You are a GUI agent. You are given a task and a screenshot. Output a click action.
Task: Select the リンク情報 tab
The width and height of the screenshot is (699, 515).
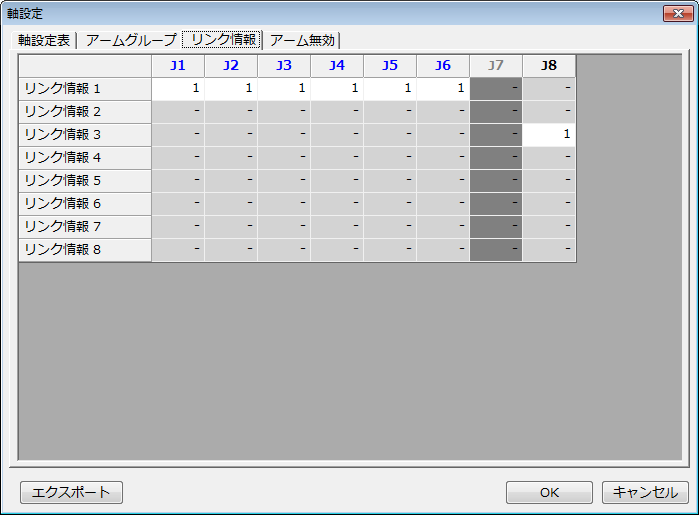[222, 40]
